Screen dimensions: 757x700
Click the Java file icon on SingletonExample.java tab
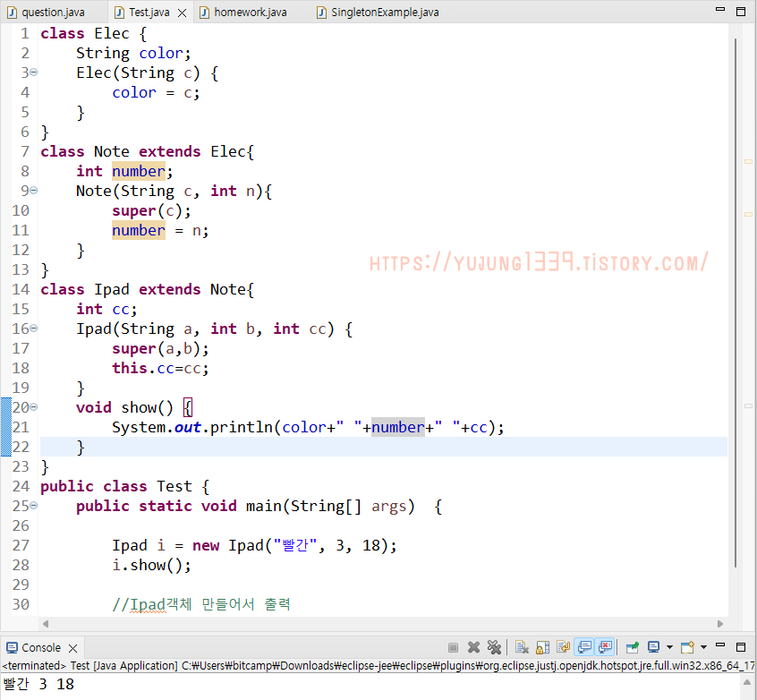(x=321, y=13)
